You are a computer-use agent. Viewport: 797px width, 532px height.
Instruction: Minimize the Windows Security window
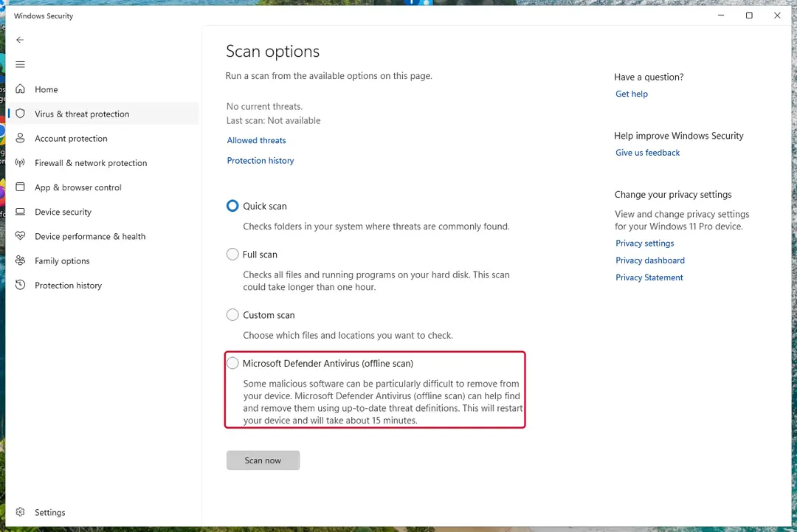point(721,15)
